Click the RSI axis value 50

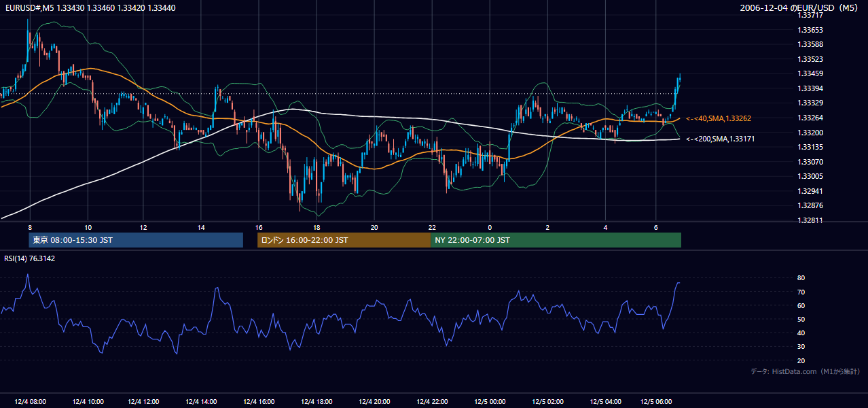click(801, 319)
